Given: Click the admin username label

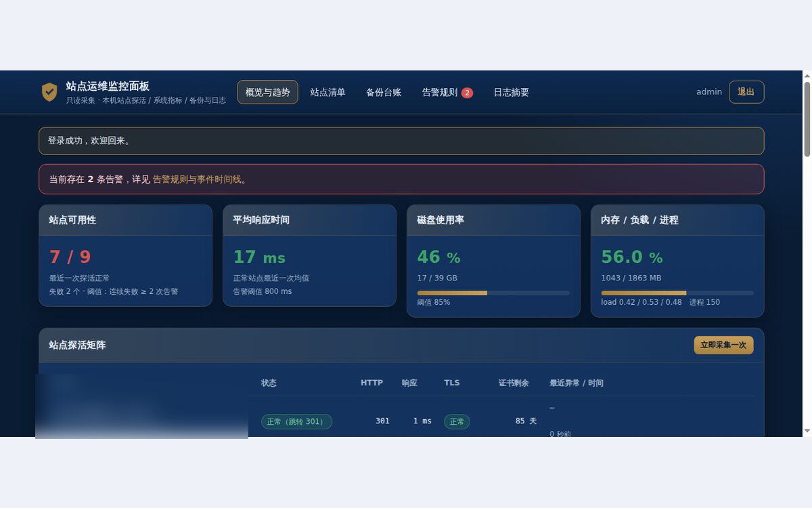Looking at the screenshot, I should click(x=709, y=92).
